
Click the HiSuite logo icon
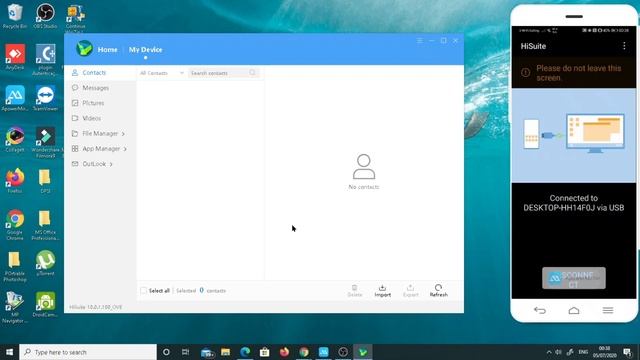pos(84,49)
